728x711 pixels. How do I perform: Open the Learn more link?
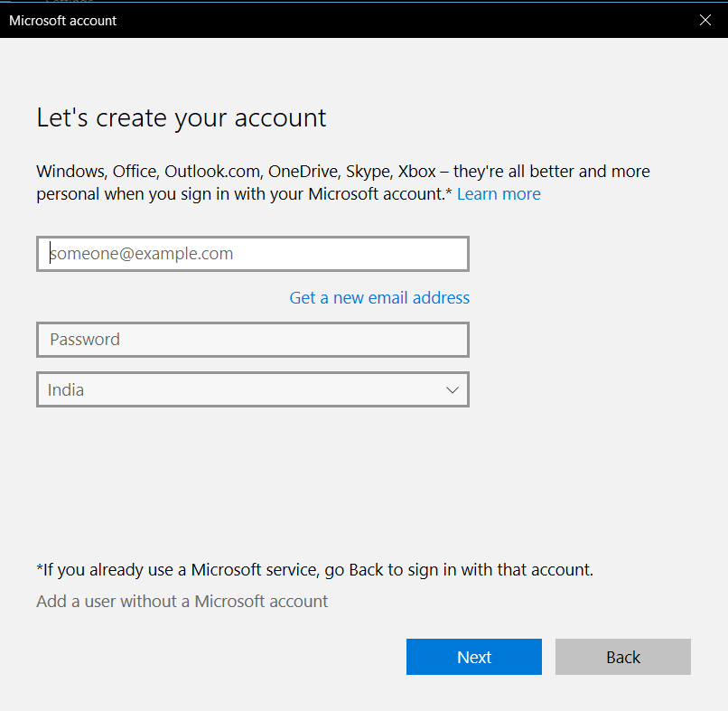(x=499, y=193)
